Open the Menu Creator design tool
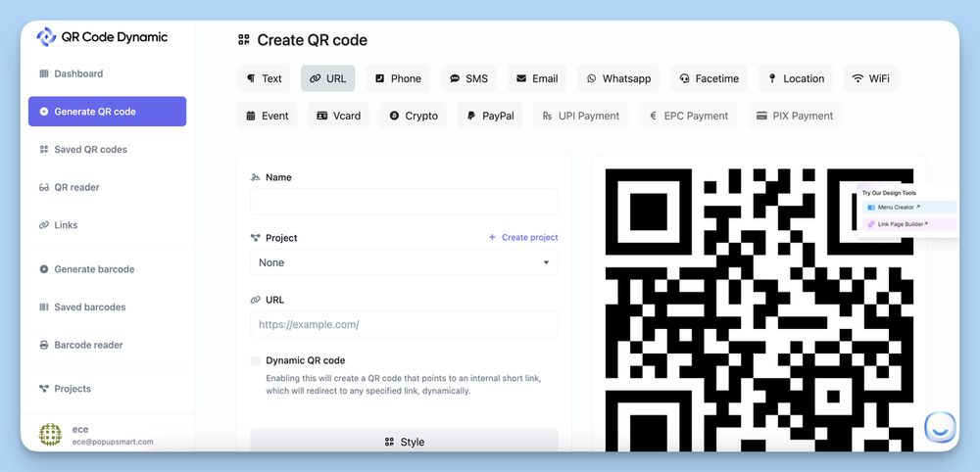Screen dimensions: 980x472 click(909, 208)
